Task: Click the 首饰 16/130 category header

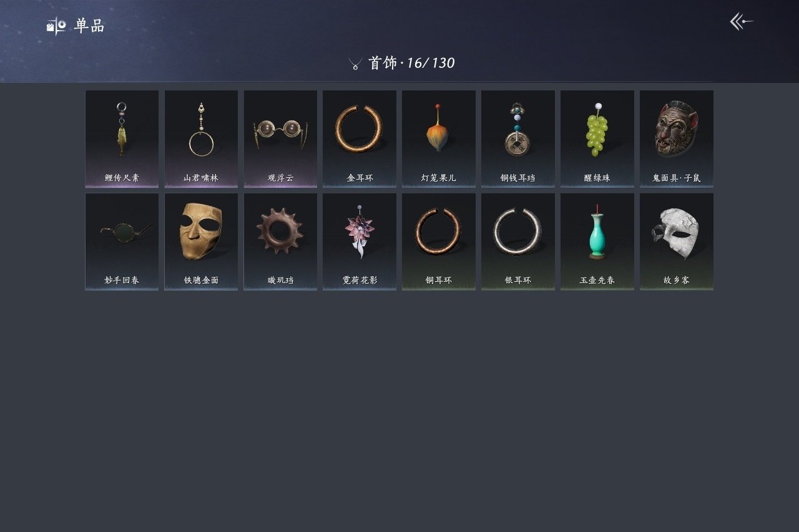Action: [x=401, y=63]
